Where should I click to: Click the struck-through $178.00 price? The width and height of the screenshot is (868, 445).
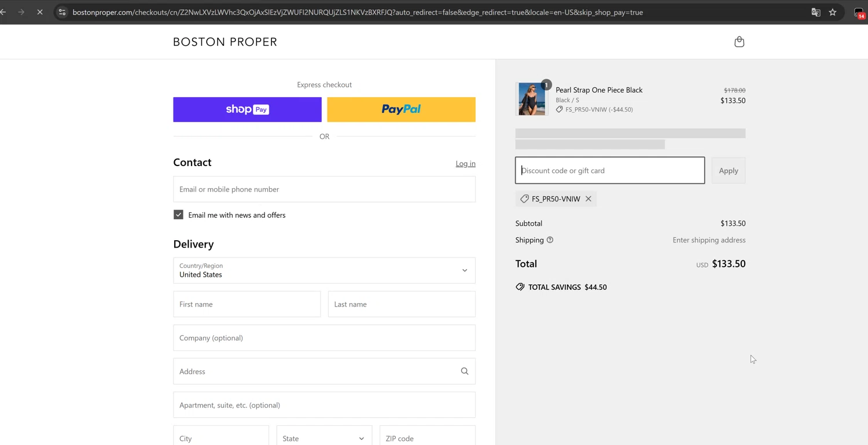point(734,90)
